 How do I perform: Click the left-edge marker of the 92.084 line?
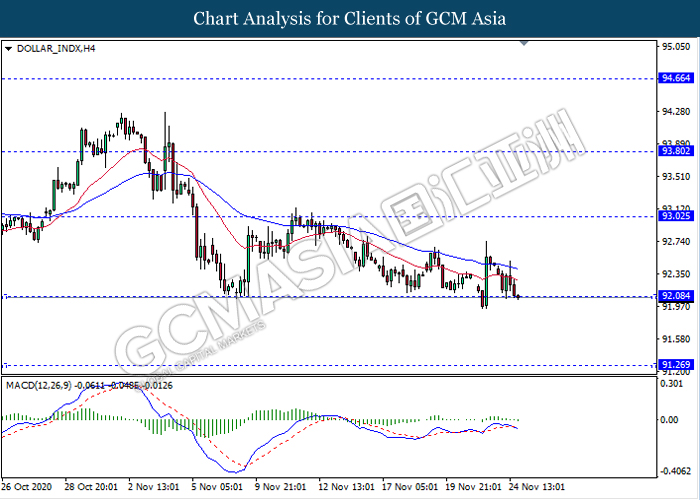(x=5, y=296)
